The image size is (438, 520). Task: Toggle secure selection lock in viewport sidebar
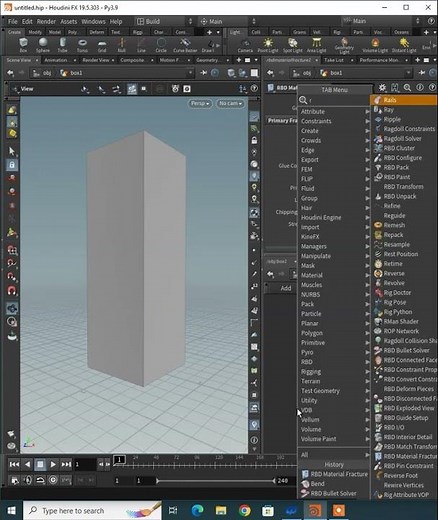12,165
